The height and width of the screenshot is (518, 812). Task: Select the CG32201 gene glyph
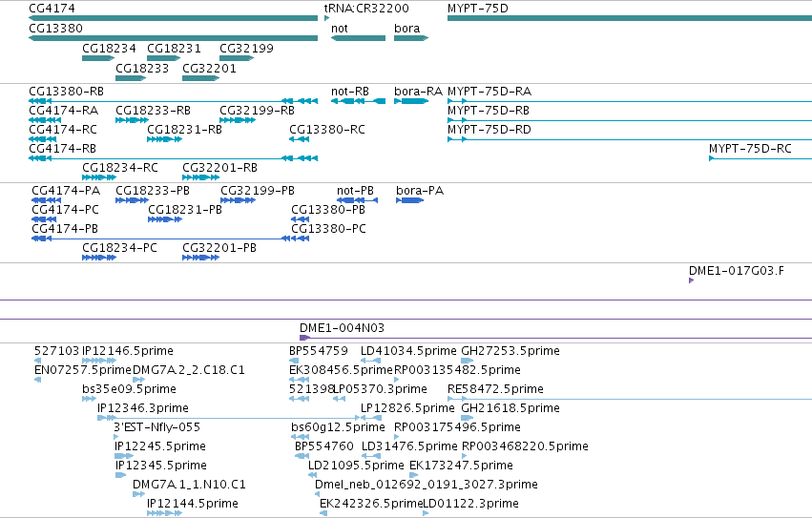pos(201,78)
